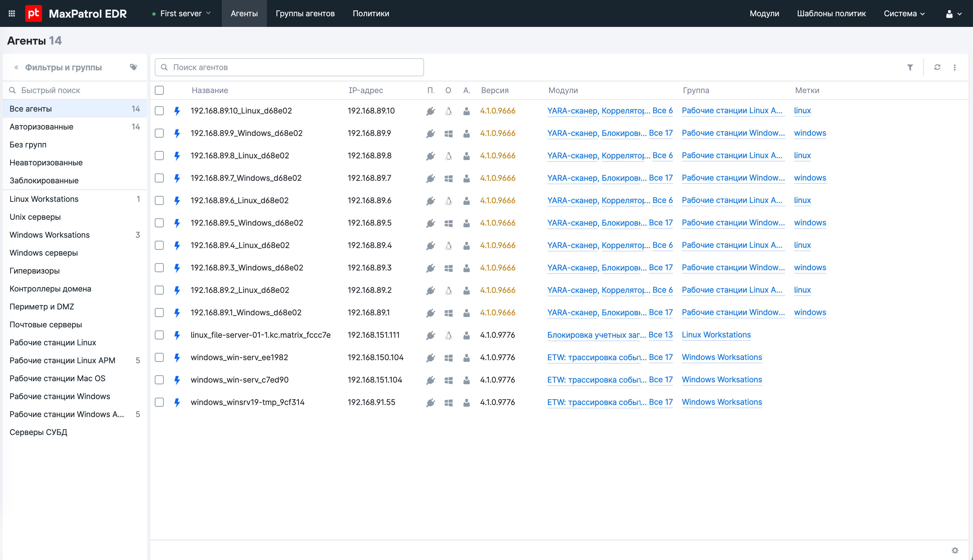
Task: Open the three-dot more options menu
Action: click(x=954, y=67)
